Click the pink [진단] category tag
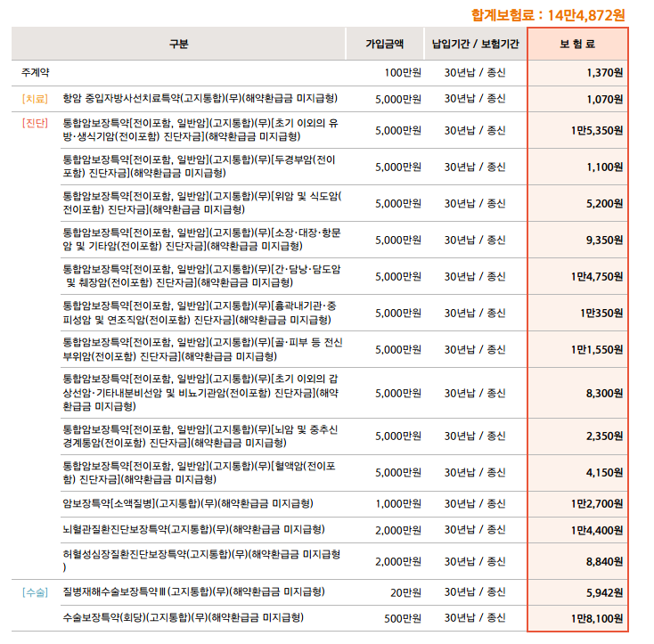654x644 pixels. coord(35,122)
